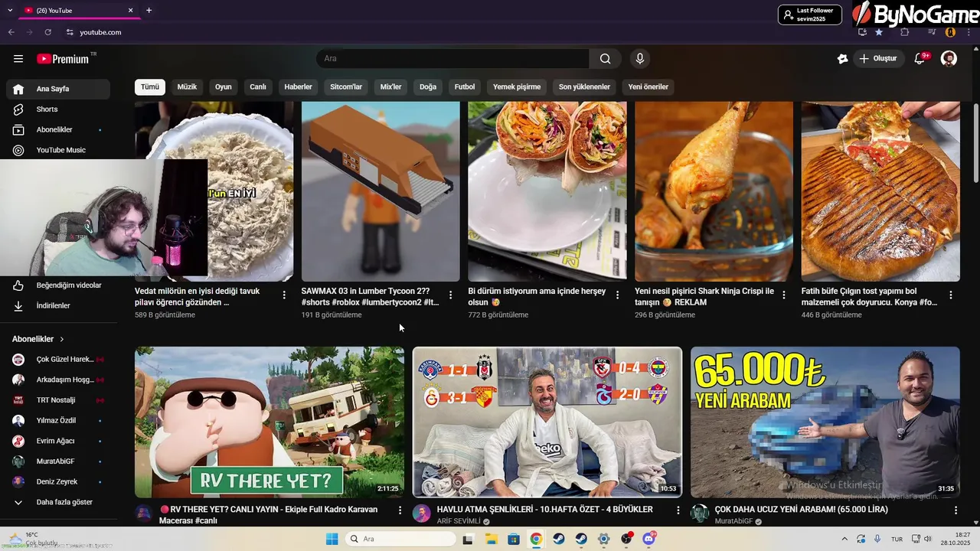Open the Chrome profile avatar

tap(951, 32)
